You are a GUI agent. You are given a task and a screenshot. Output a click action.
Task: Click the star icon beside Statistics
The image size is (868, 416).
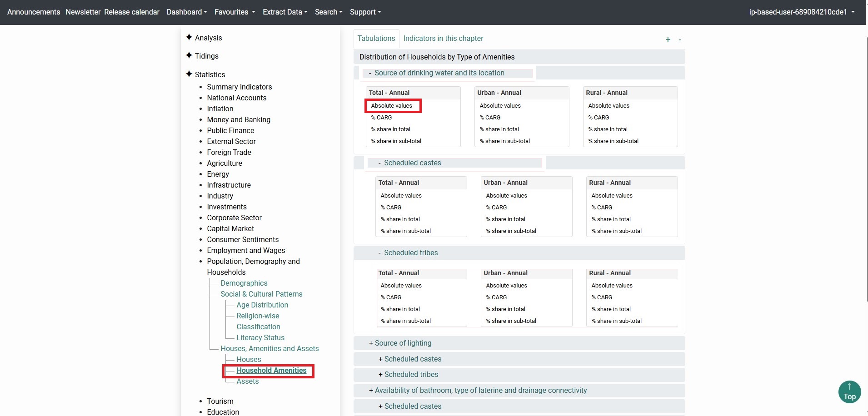[x=189, y=74]
